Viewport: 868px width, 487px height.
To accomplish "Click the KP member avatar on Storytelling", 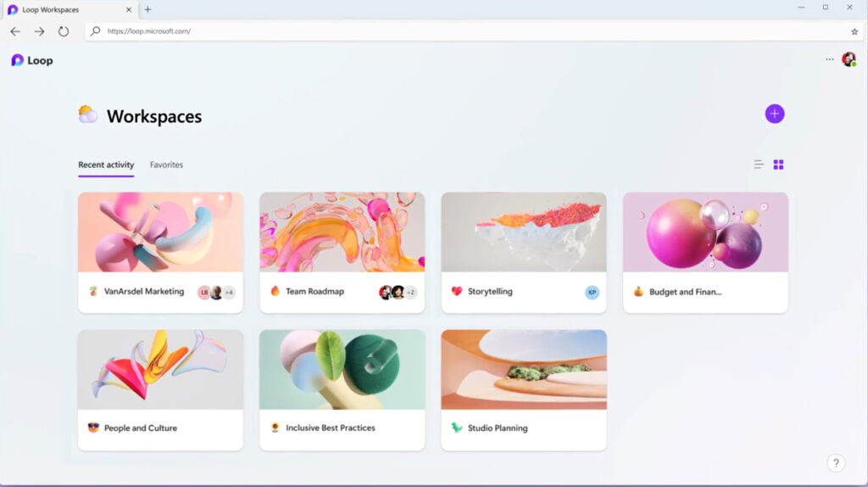I will (x=592, y=292).
